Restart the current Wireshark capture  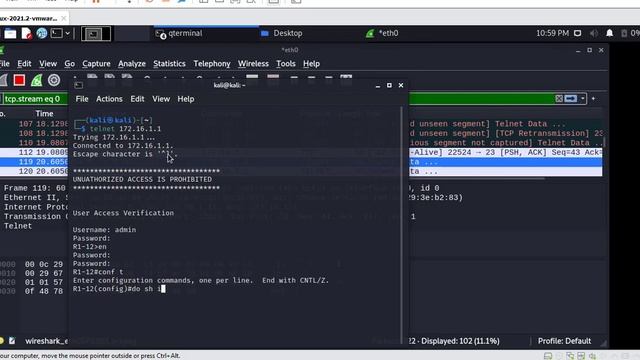pos(37,80)
